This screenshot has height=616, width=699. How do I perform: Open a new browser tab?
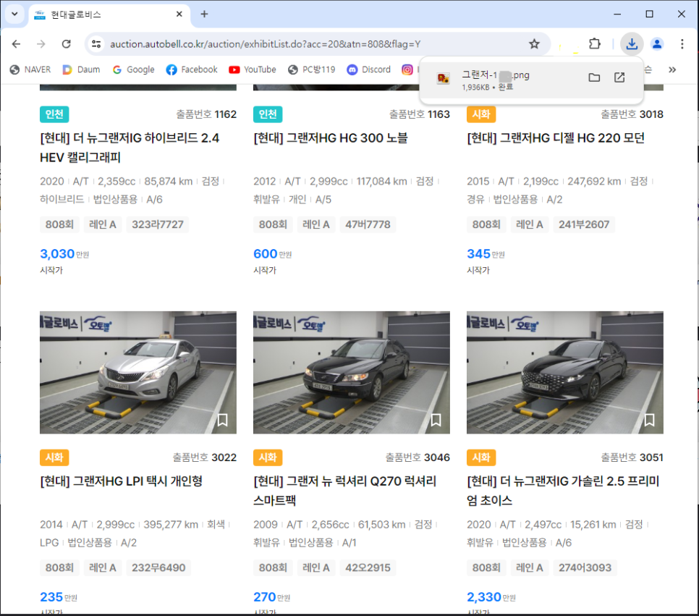204,14
